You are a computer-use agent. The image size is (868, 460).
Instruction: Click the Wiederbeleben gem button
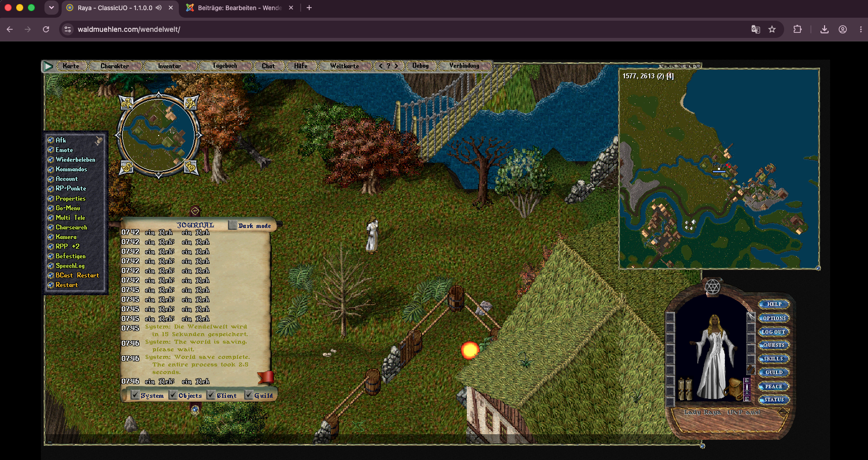51,159
